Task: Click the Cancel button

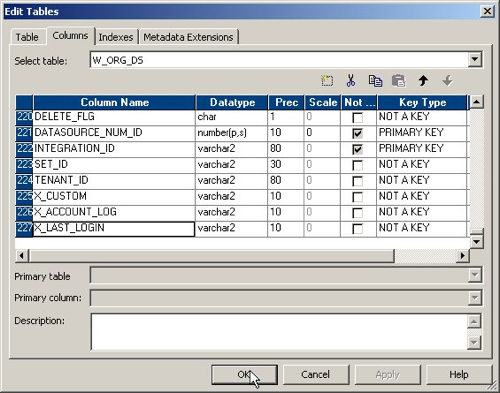Action: [x=315, y=375]
